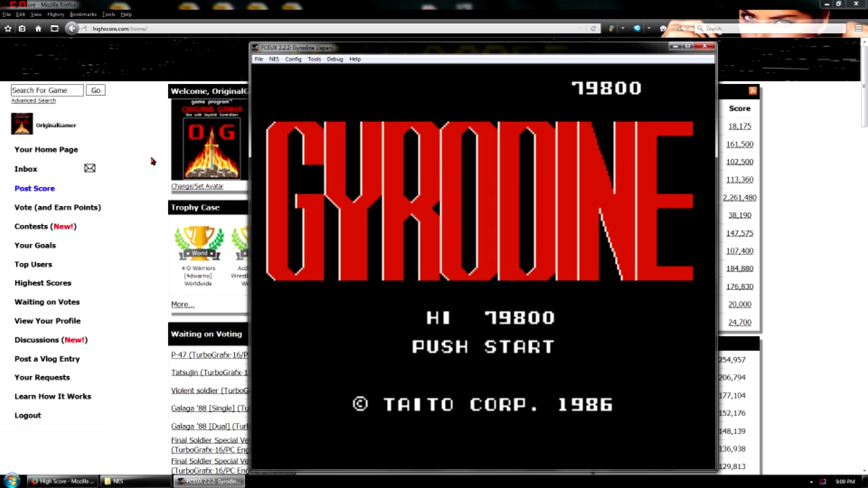
Task: Open the Contests link
Action: 45,226
